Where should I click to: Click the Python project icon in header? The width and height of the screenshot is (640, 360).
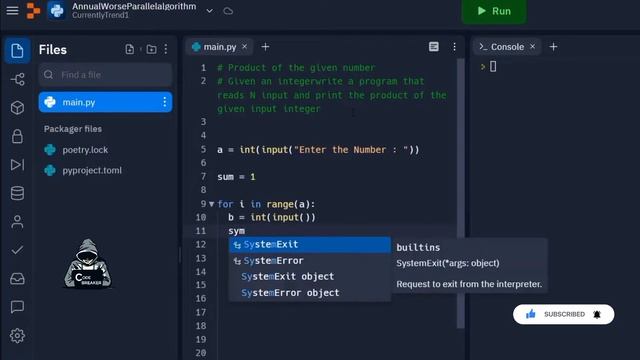[x=57, y=11]
